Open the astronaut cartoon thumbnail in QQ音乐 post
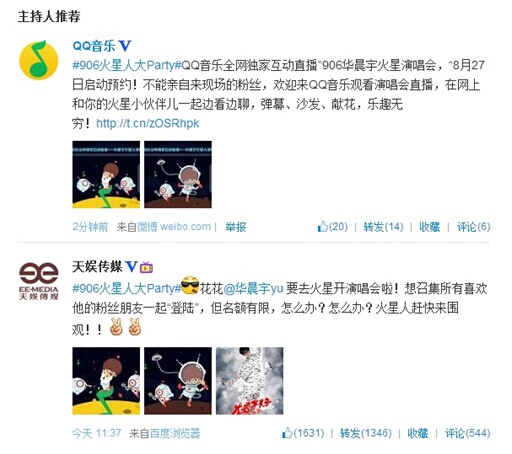512x454 pixels. point(178,174)
